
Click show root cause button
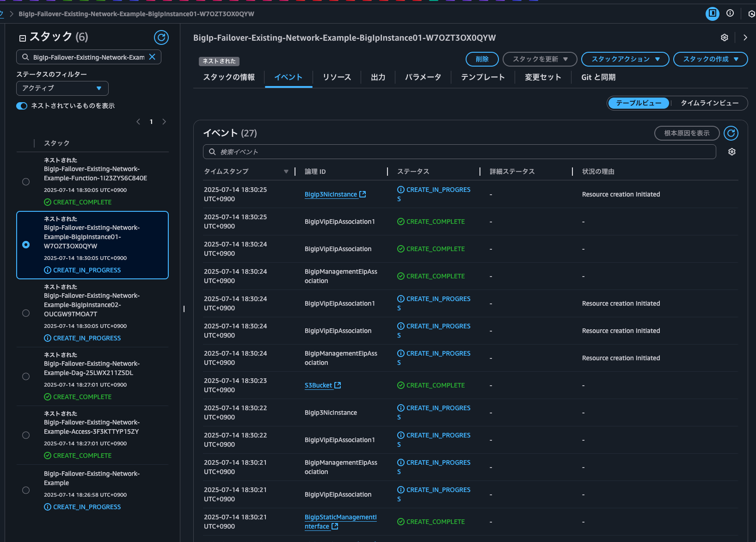(x=687, y=133)
